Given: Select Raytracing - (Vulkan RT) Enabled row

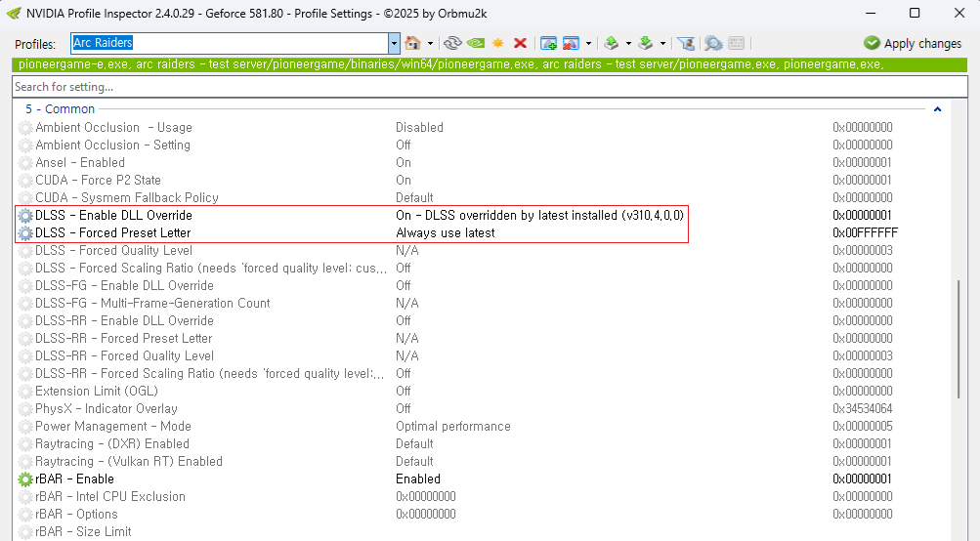Looking at the screenshot, I should point(482,462).
